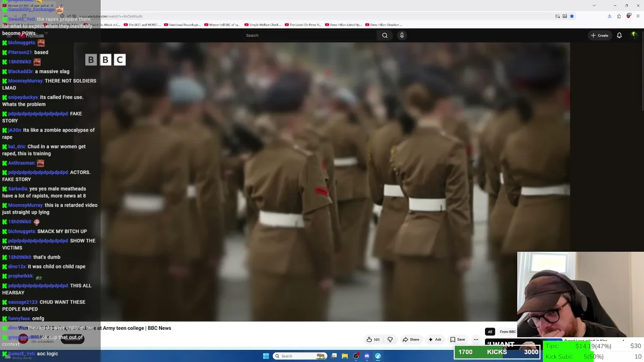The image size is (644, 362).
Task: Open the browser three-dot menu
Action: pos(638,16)
